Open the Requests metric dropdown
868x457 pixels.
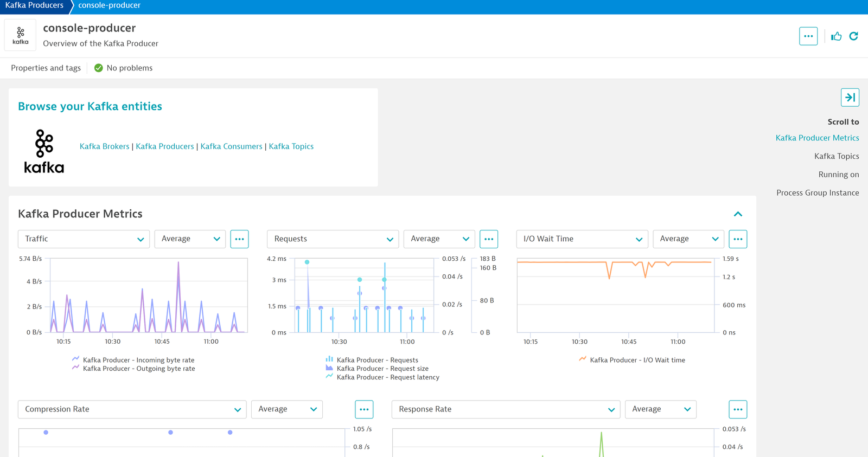333,239
